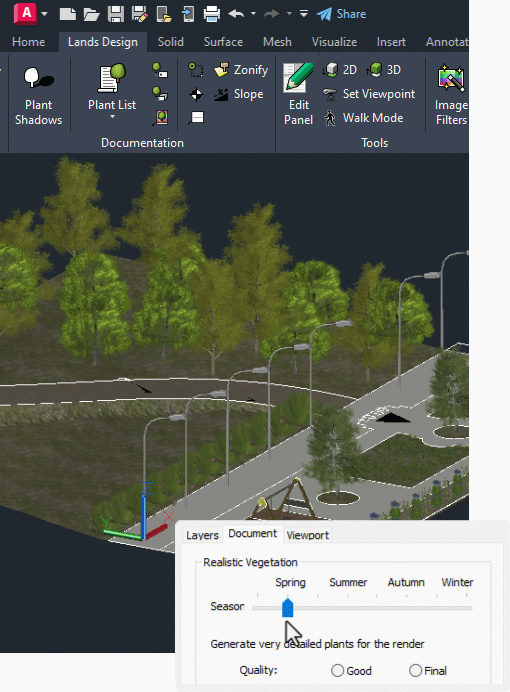Expand the Customize Quick Access Toolbar arrow
This screenshot has height=692, width=510.
pyautogui.click(x=304, y=14)
